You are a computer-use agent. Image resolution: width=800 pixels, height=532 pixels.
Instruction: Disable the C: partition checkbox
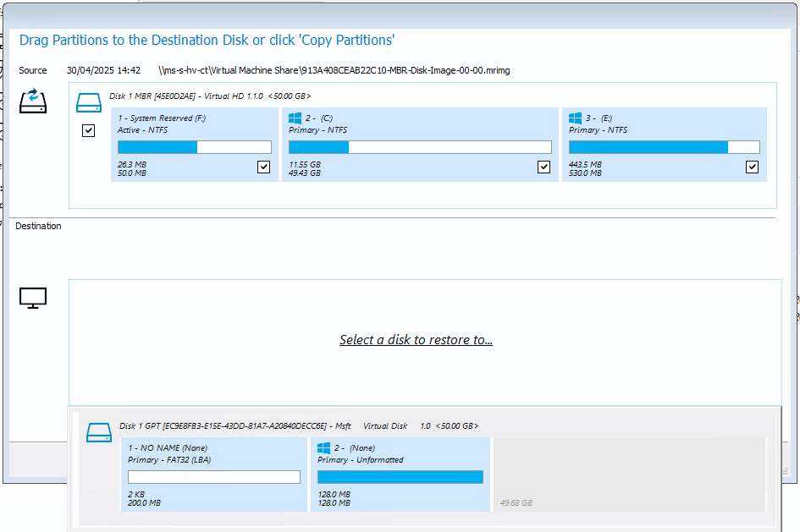[x=543, y=167]
